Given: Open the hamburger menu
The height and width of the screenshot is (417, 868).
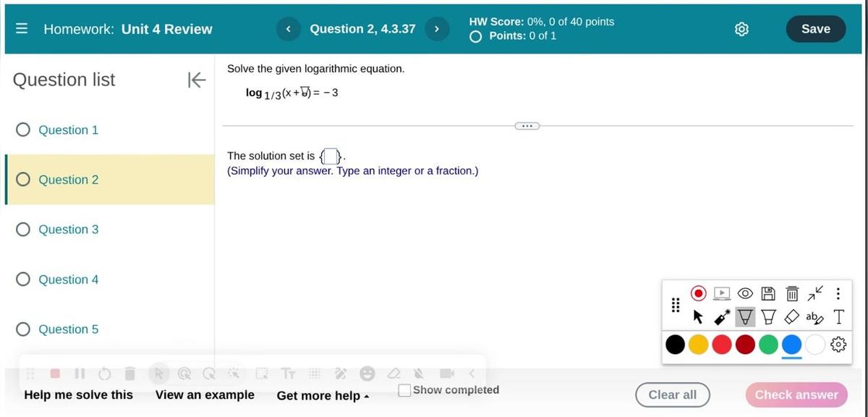Looking at the screenshot, I should 21,28.
